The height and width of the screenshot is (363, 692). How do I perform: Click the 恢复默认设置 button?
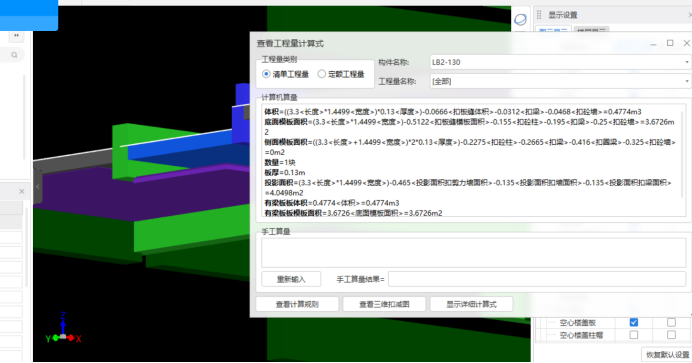(668, 355)
